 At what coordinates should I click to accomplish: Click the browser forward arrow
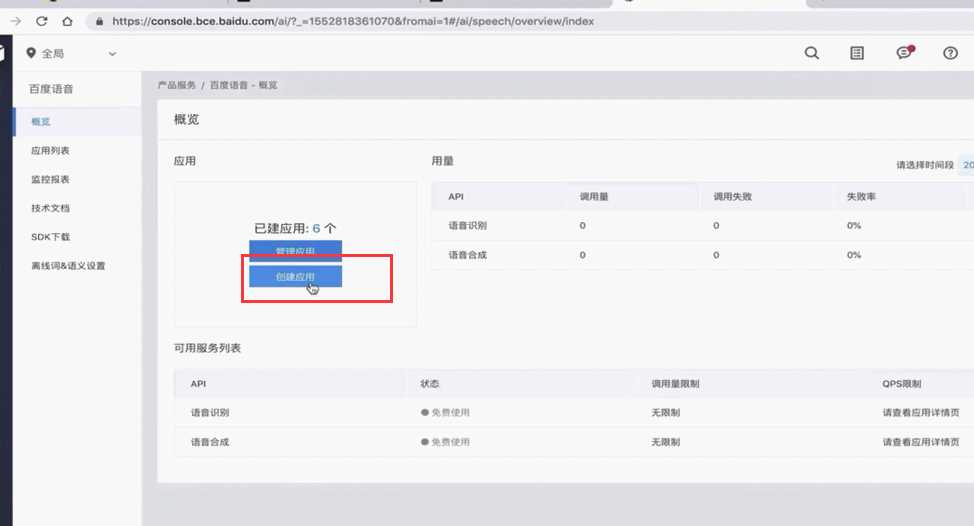(x=16, y=21)
